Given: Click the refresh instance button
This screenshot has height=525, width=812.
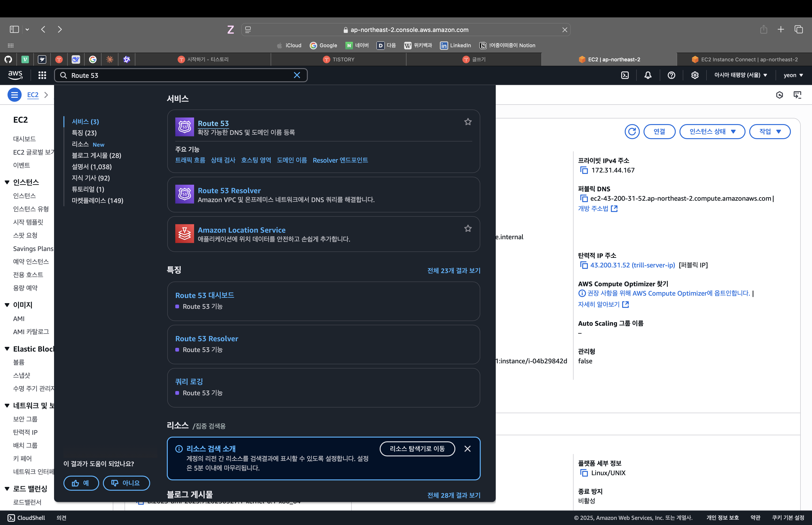Looking at the screenshot, I should coord(632,132).
